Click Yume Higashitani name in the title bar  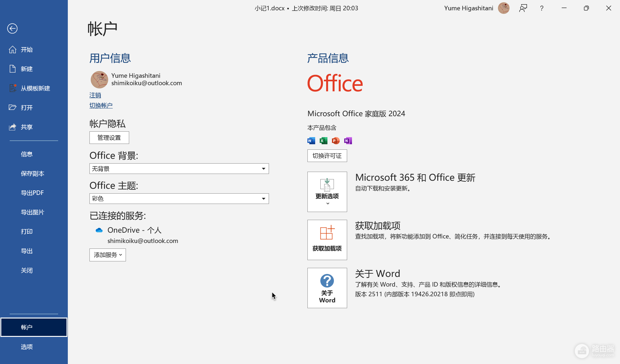pyautogui.click(x=469, y=8)
